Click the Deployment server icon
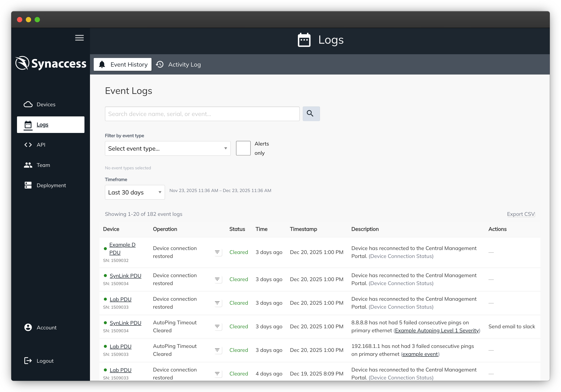561x392 pixels. pos(28,185)
